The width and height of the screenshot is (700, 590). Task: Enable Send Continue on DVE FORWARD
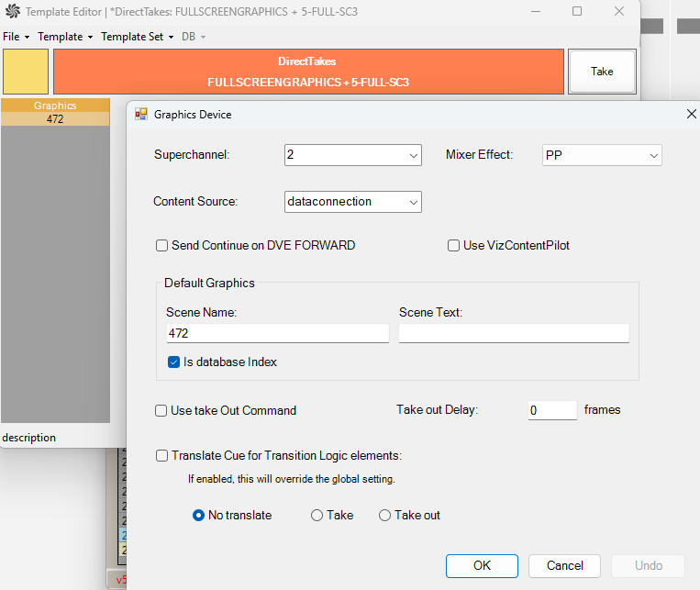click(161, 246)
